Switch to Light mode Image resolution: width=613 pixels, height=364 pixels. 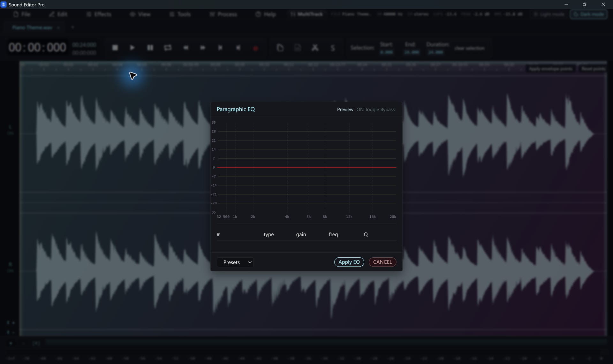[549, 14]
